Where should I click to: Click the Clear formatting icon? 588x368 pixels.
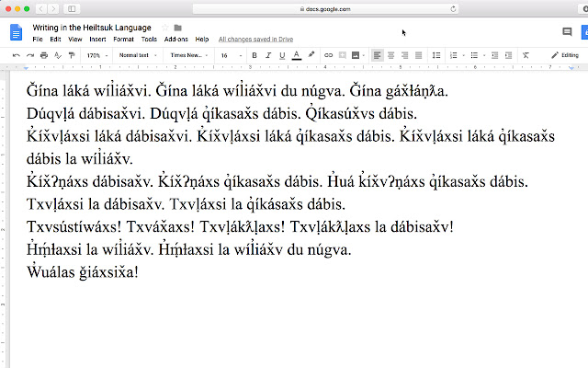[526, 55]
